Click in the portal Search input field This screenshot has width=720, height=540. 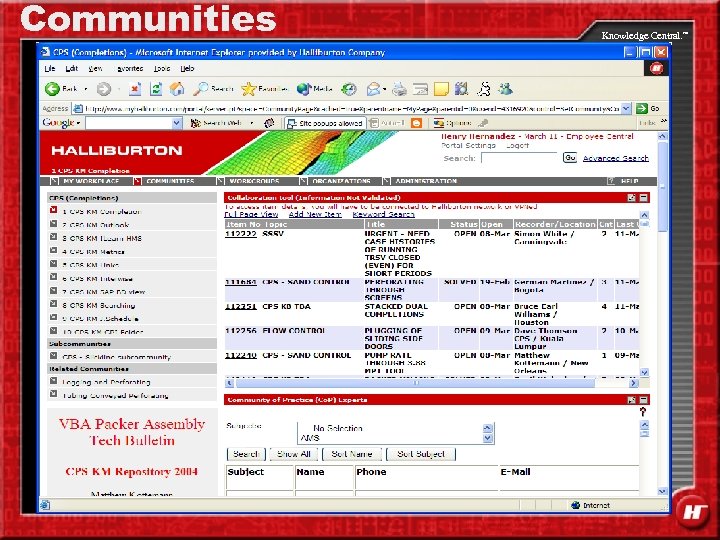pyautogui.click(x=519, y=158)
